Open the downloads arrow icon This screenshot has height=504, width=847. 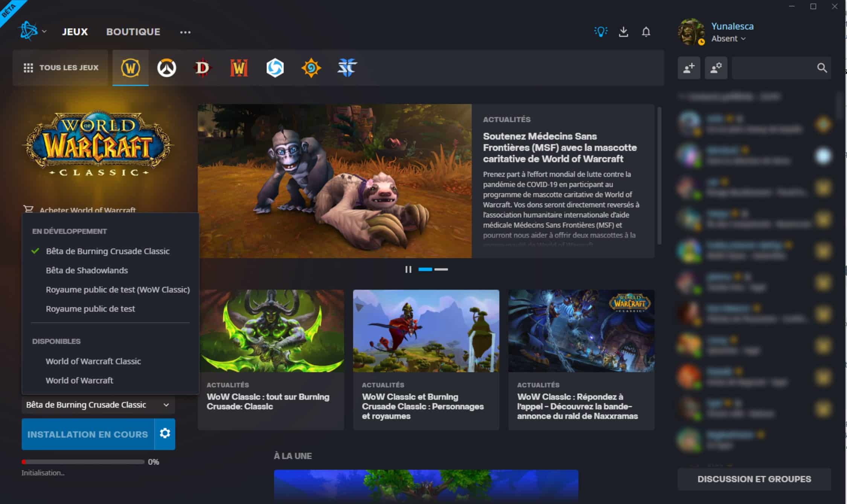(x=623, y=32)
